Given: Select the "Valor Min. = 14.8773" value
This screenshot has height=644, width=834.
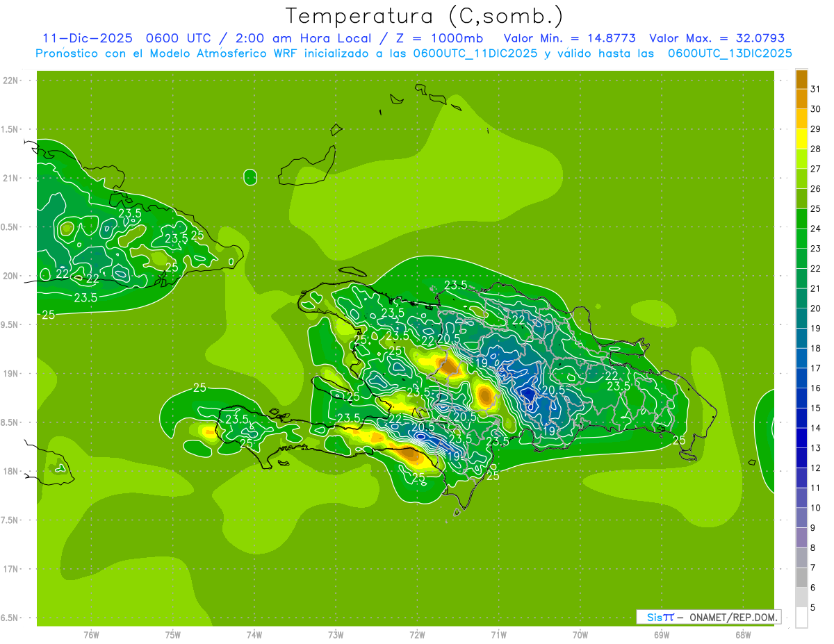Looking at the screenshot, I should [569, 38].
